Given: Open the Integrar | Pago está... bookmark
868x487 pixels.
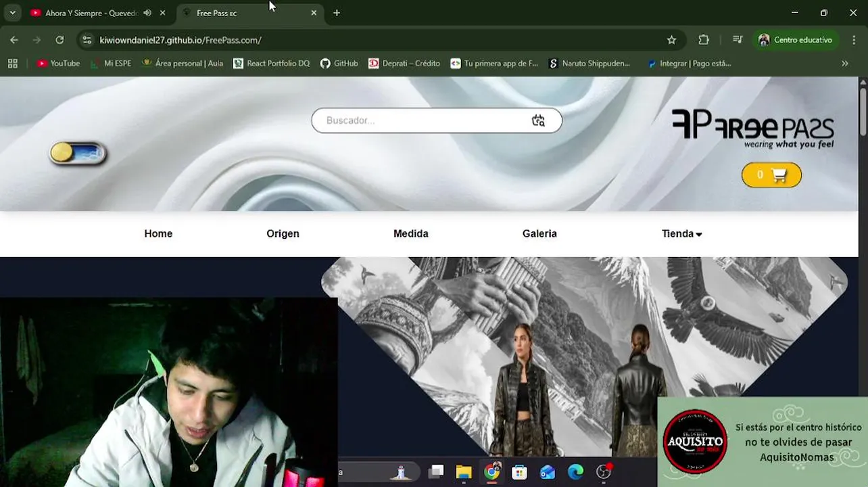Looking at the screenshot, I should (689, 64).
